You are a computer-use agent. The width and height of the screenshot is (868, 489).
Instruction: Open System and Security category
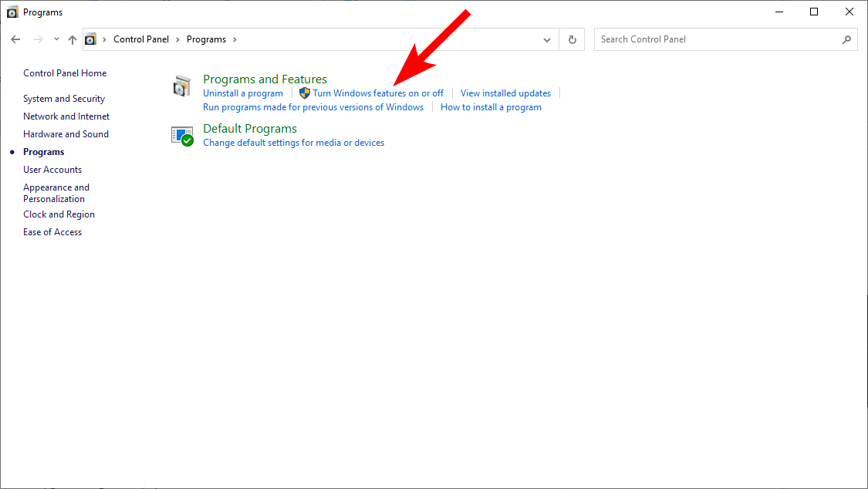pos(64,99)
